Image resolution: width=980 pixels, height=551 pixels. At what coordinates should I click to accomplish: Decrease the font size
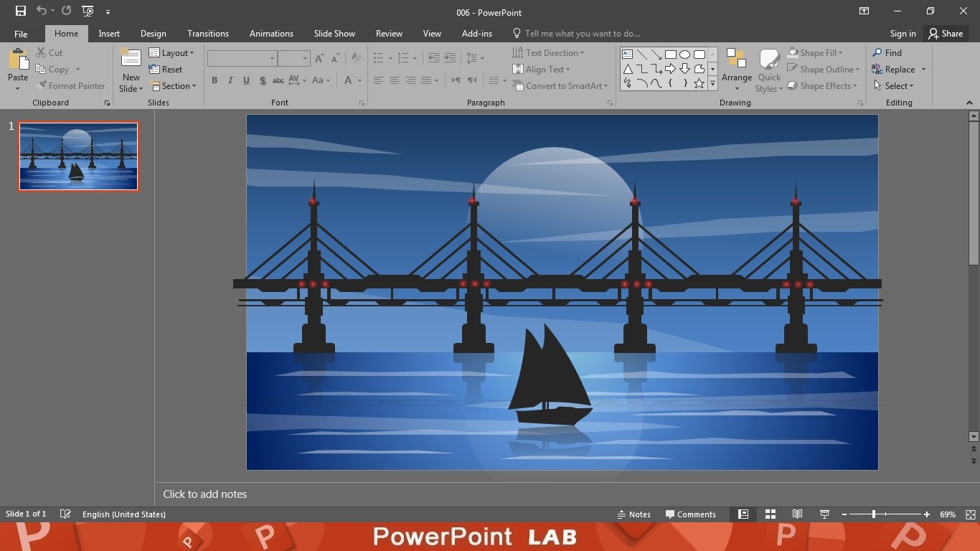coord(335,58)
